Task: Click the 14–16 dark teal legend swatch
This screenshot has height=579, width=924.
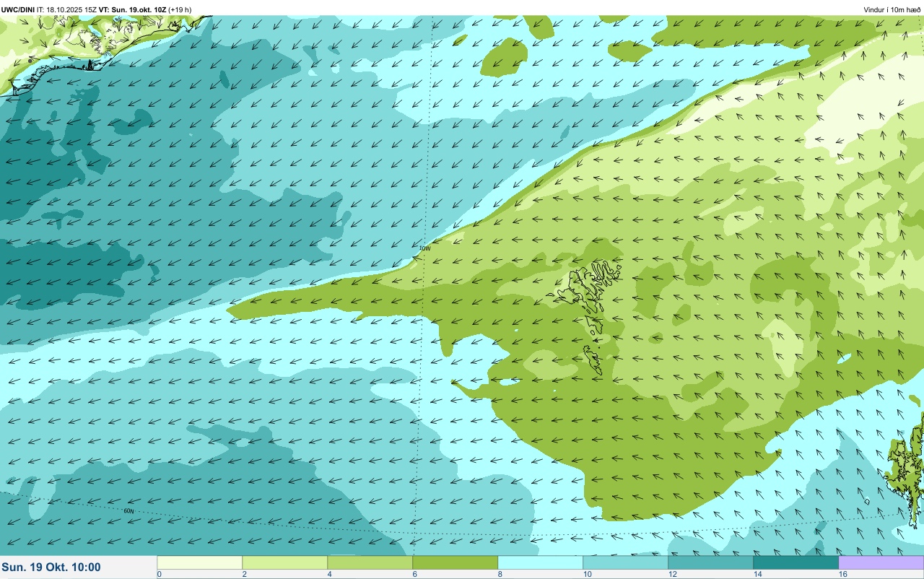Action: (x=796, y=562)
